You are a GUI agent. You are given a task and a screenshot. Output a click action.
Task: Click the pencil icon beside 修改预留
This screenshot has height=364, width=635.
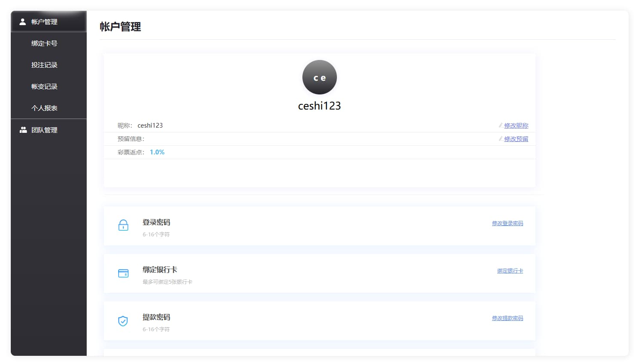tap(500, 139)
